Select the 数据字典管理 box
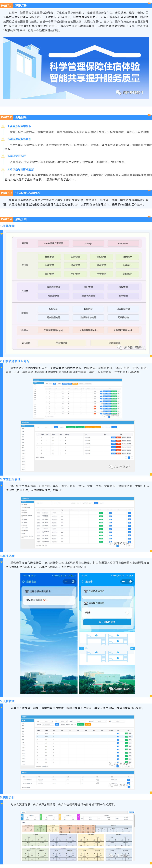This screenshot has height=868, width=152. tap(88, 295)
